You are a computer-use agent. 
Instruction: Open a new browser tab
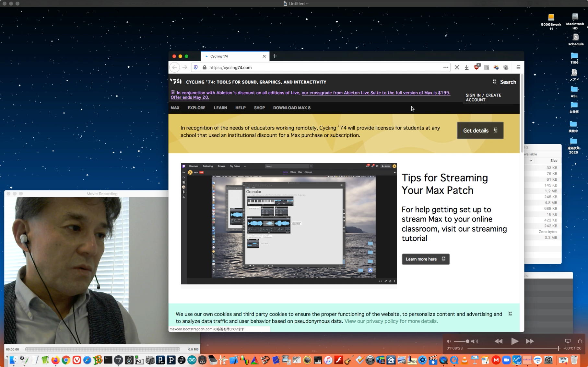pyautogui.click(x=275, y=56)
